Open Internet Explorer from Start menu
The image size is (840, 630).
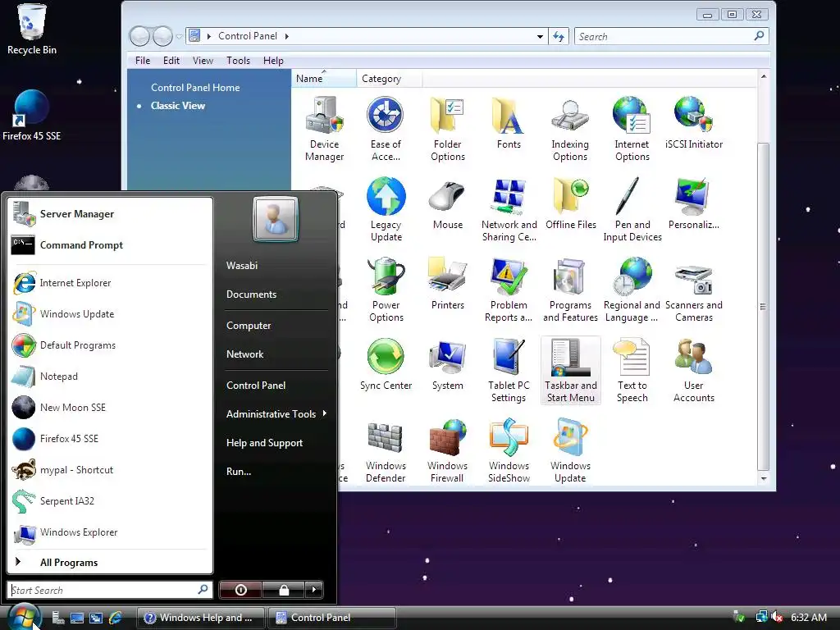pos(110,283)
